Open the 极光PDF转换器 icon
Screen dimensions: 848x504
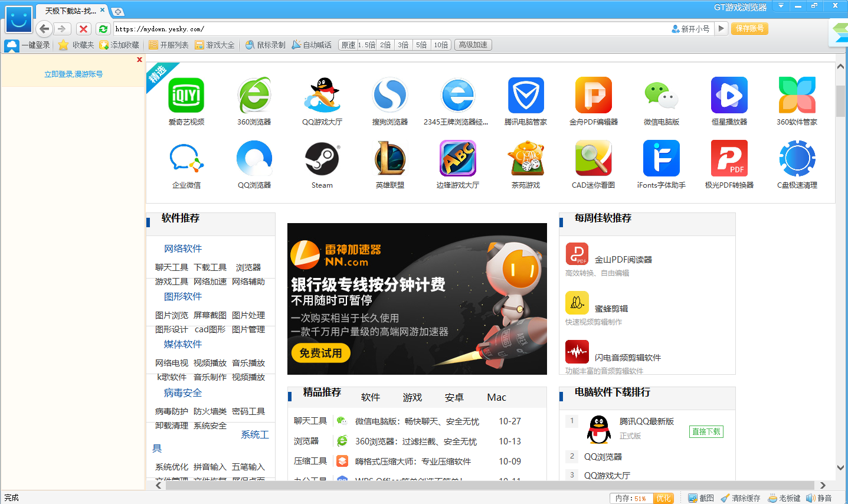click(x=729, y=158)
